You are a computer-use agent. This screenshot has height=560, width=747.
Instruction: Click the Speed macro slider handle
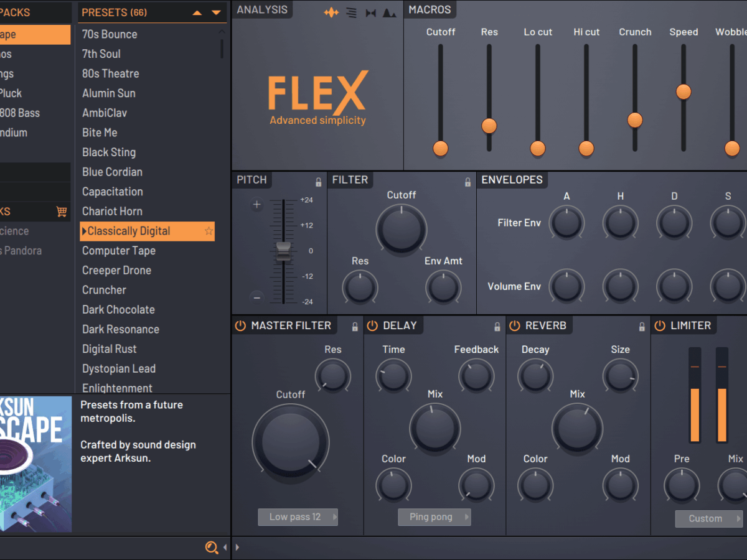pos(684,92)
